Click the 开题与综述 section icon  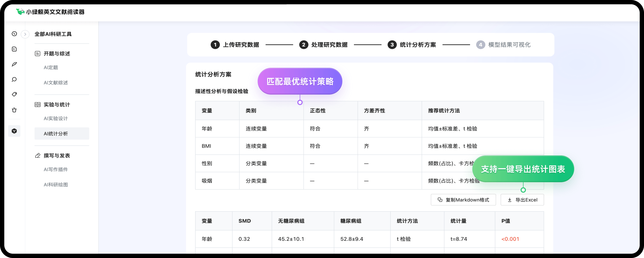[38, 53]
